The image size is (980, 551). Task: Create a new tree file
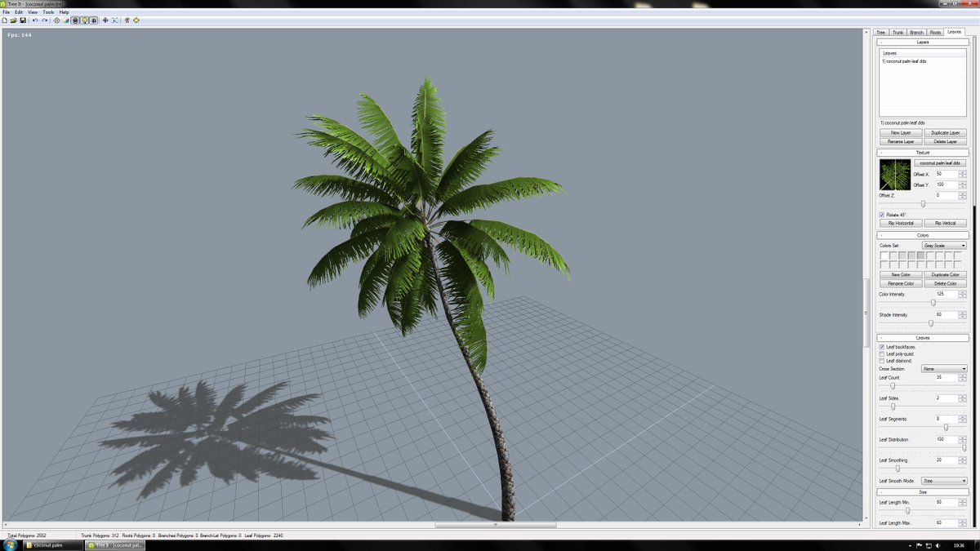point(5,20)
